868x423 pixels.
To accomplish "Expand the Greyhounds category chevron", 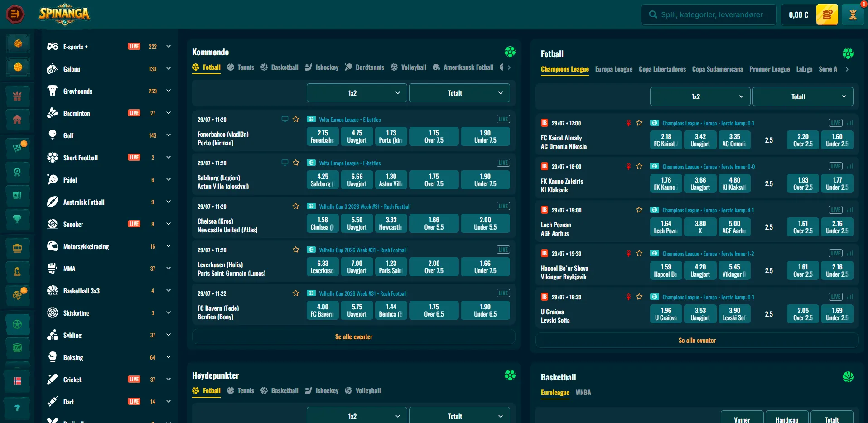I will (169, 91).
